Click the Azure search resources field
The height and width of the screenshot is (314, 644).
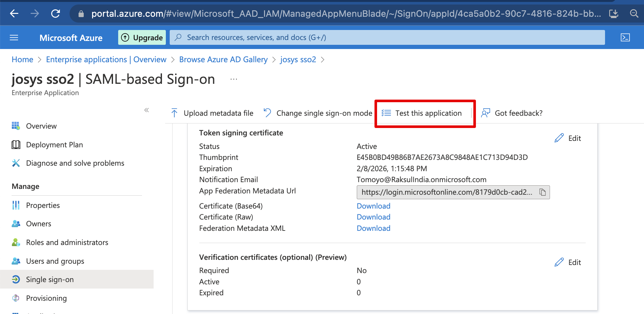click(386, 37)
